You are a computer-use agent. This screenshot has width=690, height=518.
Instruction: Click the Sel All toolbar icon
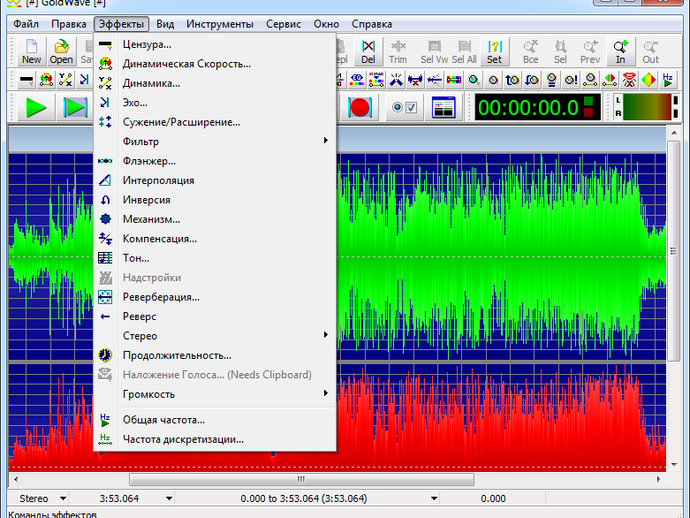click(x=463, y=51)
